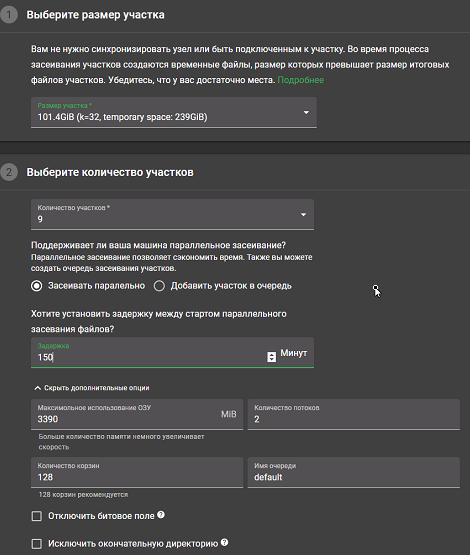Open the Подробнее link
The image size is (470, 555).
click(300, 80)
